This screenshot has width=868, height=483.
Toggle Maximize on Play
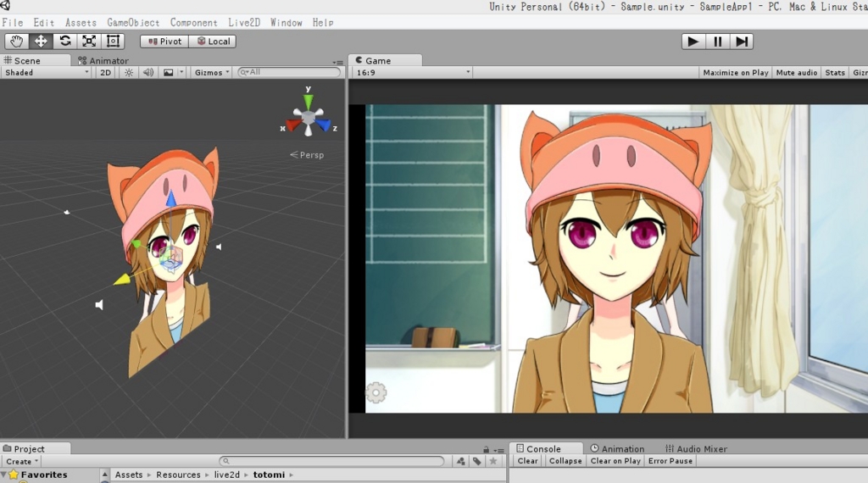[736, 73]
